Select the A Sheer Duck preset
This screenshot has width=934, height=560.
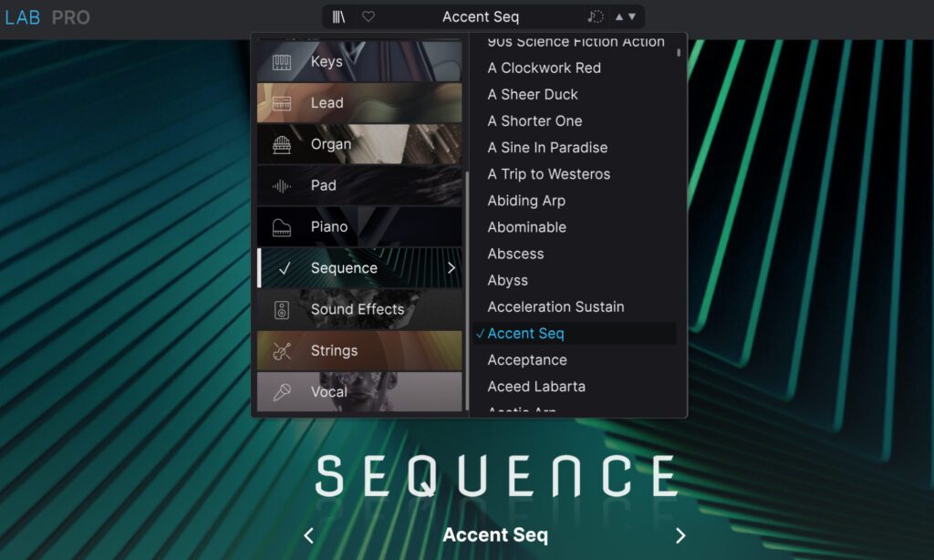tap(533, 95)
